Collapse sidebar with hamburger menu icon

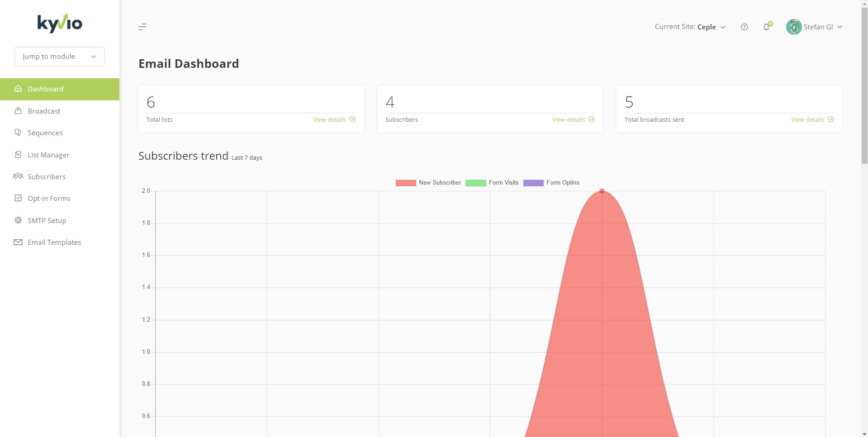point(142,27)
